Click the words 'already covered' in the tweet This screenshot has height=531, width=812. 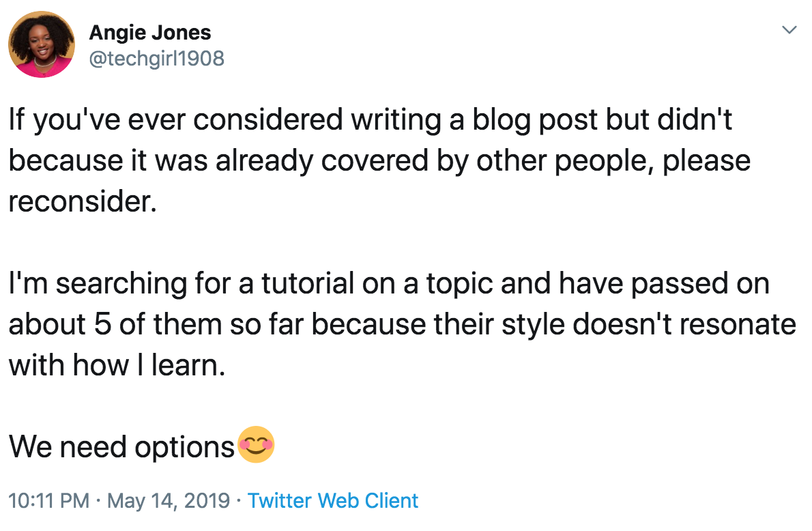321,160
